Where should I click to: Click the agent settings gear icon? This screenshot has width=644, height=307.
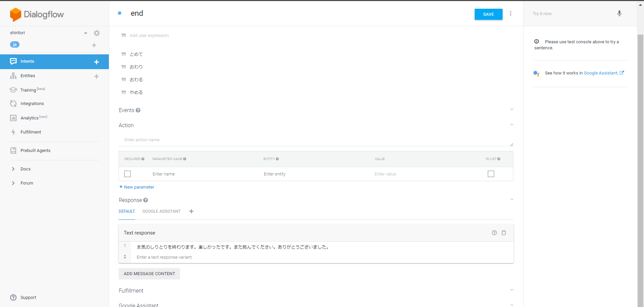tap(97, 33)
